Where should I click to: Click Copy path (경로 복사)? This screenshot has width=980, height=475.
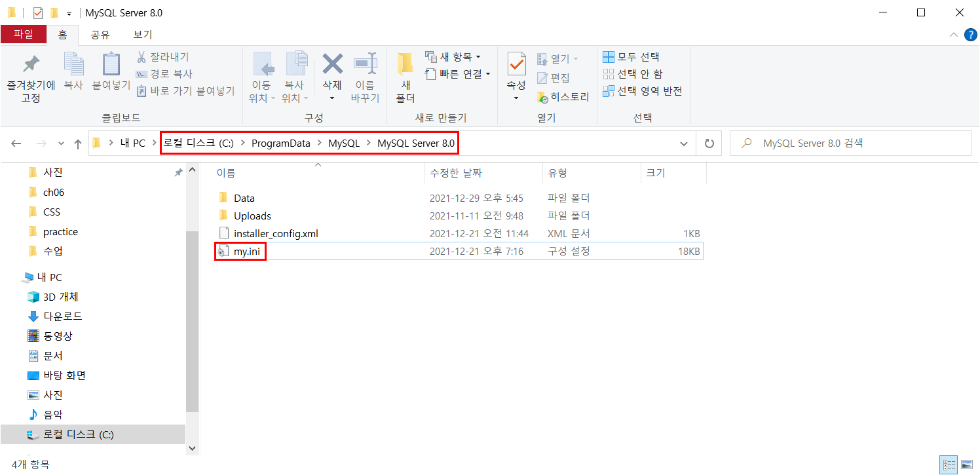pyautogui.click(x=164, y=74)
